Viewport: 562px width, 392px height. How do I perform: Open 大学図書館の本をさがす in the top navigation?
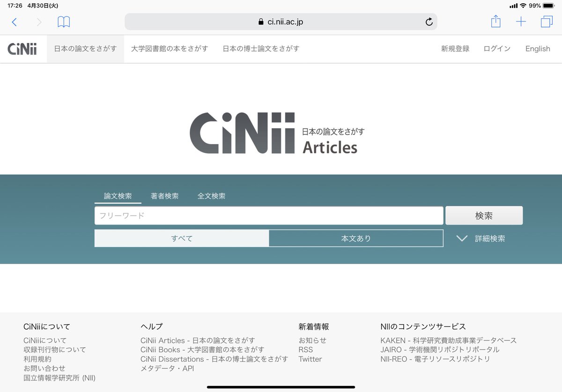[170, 49]
